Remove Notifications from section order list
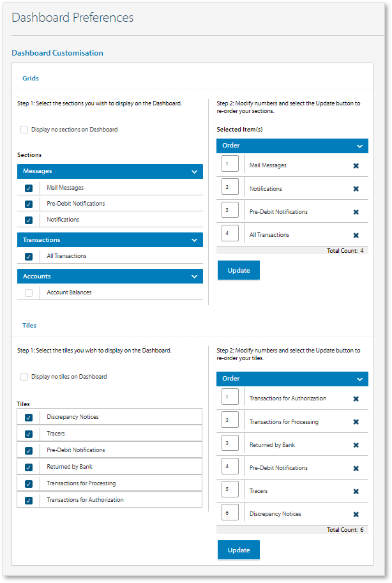Image resolution: width=392 pixels, height=583 pixels. coord(356,188)
